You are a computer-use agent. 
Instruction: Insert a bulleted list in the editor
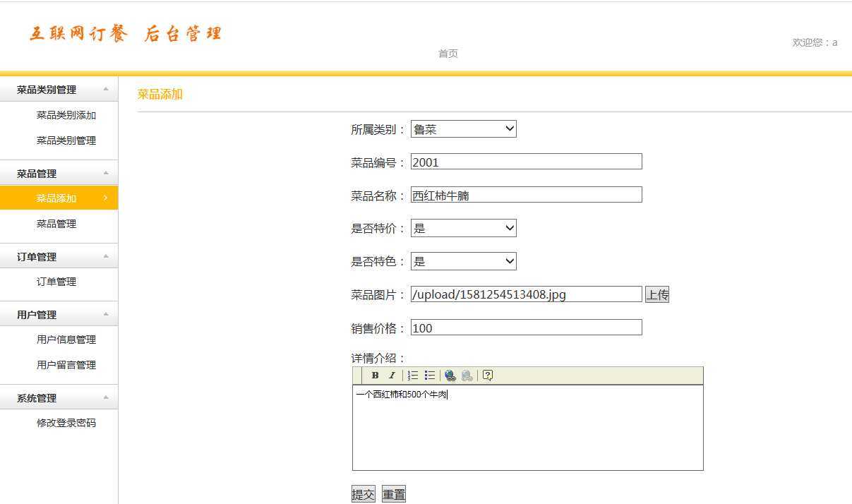430,376
